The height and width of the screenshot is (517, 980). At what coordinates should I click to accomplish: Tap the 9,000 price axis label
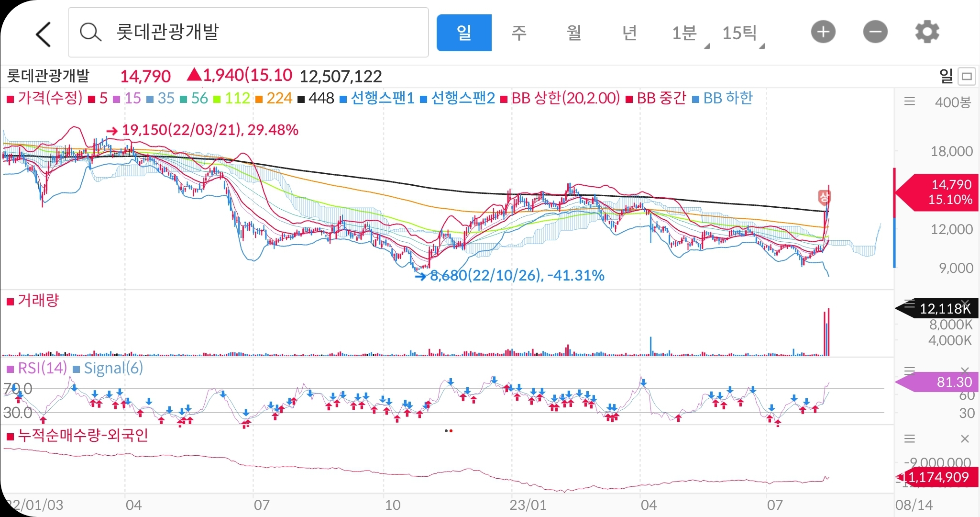(x=956, y=268)
